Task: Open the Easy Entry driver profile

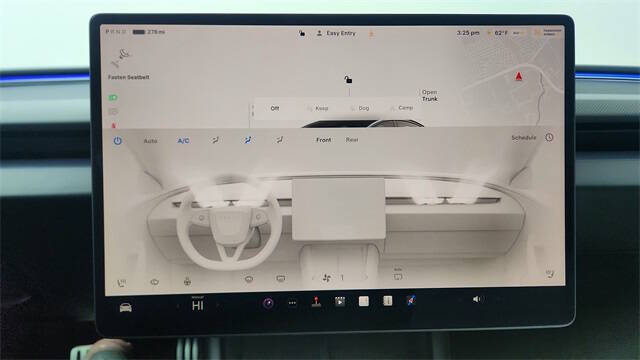Action: click(x=337, y=33)
